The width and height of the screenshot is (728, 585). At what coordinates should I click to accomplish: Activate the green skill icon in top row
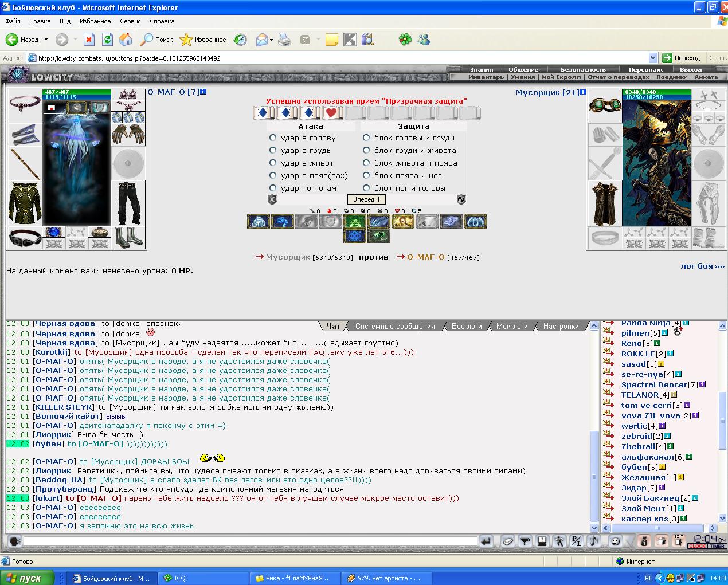click(x=355, y=221)
